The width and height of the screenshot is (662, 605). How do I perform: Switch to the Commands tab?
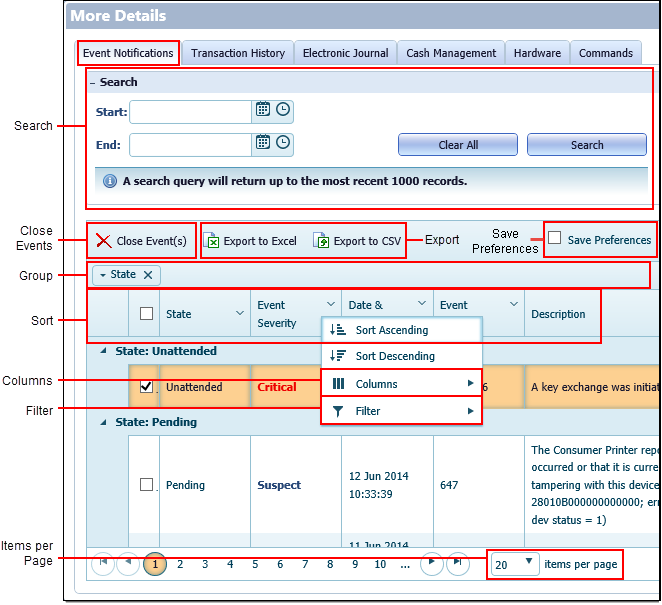coord(605,53)
